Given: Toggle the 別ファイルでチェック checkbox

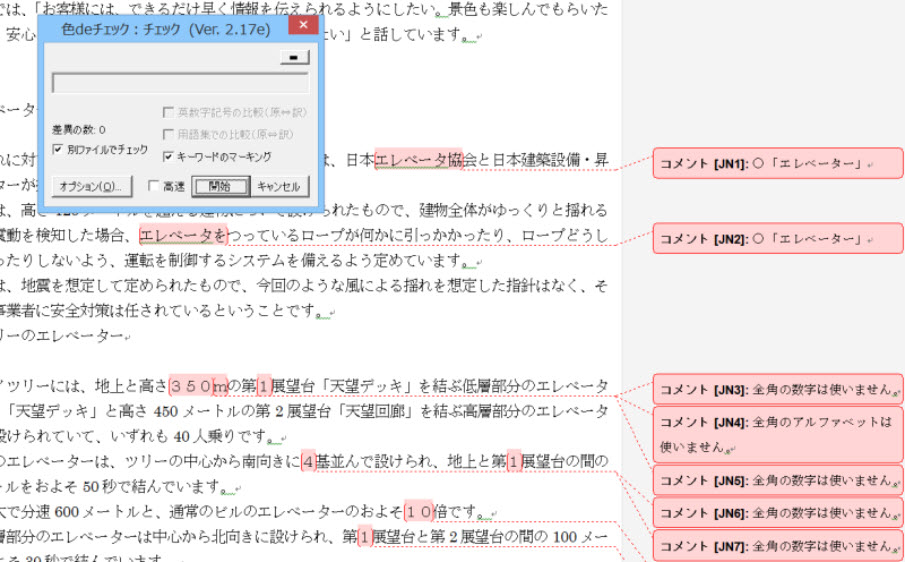Looking at the screenshot, I should point(58,149).
